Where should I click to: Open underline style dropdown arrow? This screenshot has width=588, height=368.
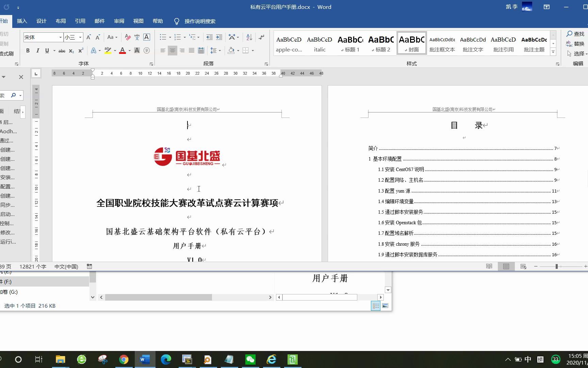coord(54,50)
